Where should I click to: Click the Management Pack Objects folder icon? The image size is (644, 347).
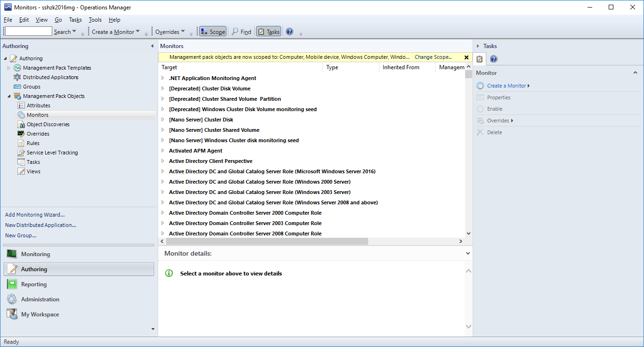(17, 96)
